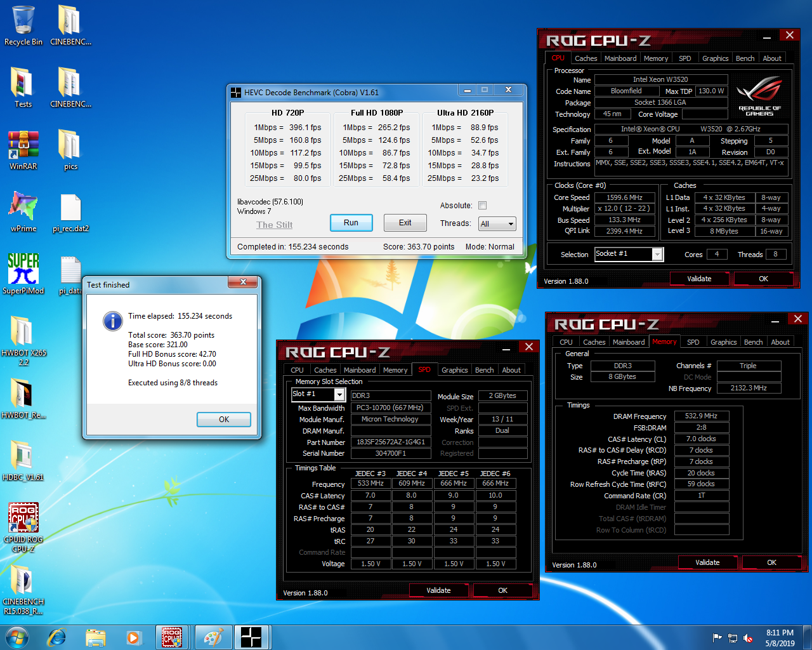This screenshot has height=650, width=812.
Task: Click the Run button in HEVC benchmark
Action: click(x=351, y=223)
